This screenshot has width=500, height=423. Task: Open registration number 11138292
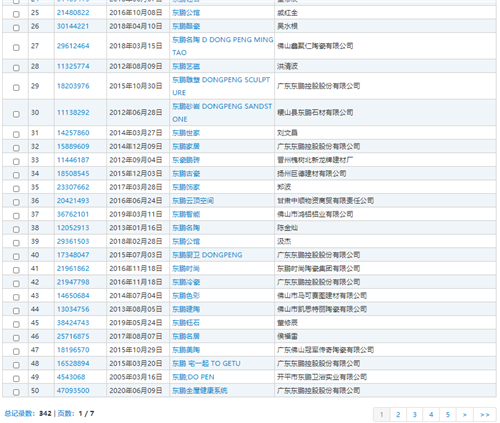73,112
